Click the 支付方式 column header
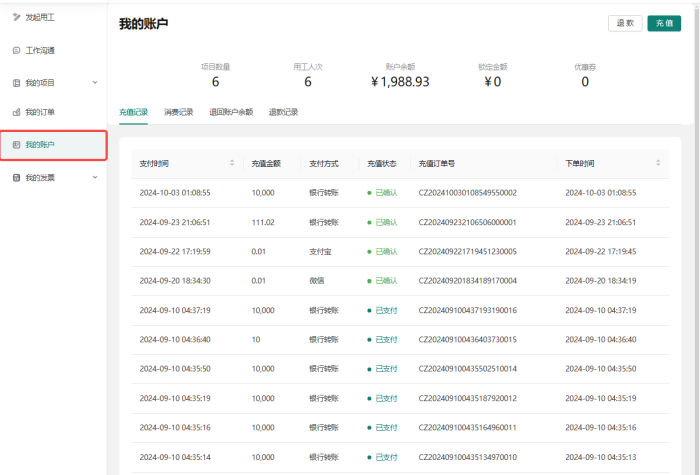This screenshot has width=700, height=475. [x=324, y=164]
